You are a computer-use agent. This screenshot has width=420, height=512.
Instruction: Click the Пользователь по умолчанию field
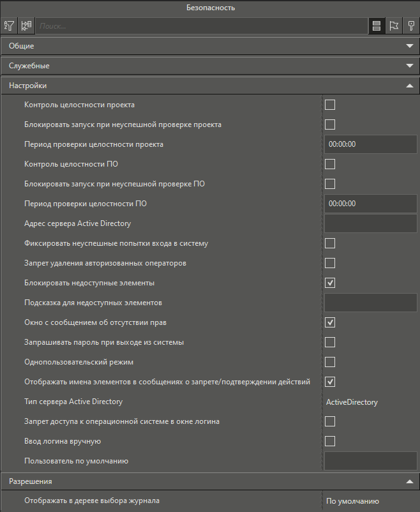click(370, 461)
